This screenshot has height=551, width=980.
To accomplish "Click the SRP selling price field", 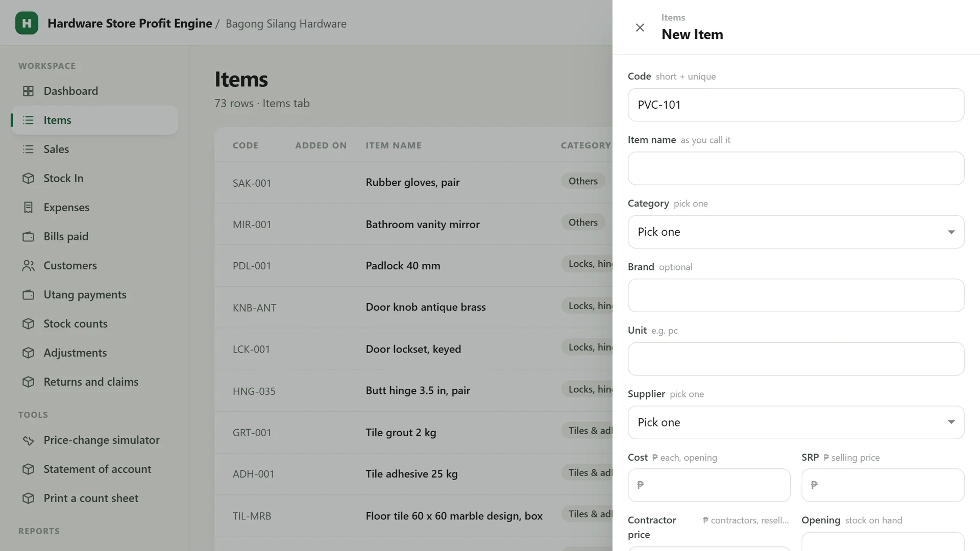I will [x=883, y=485].
